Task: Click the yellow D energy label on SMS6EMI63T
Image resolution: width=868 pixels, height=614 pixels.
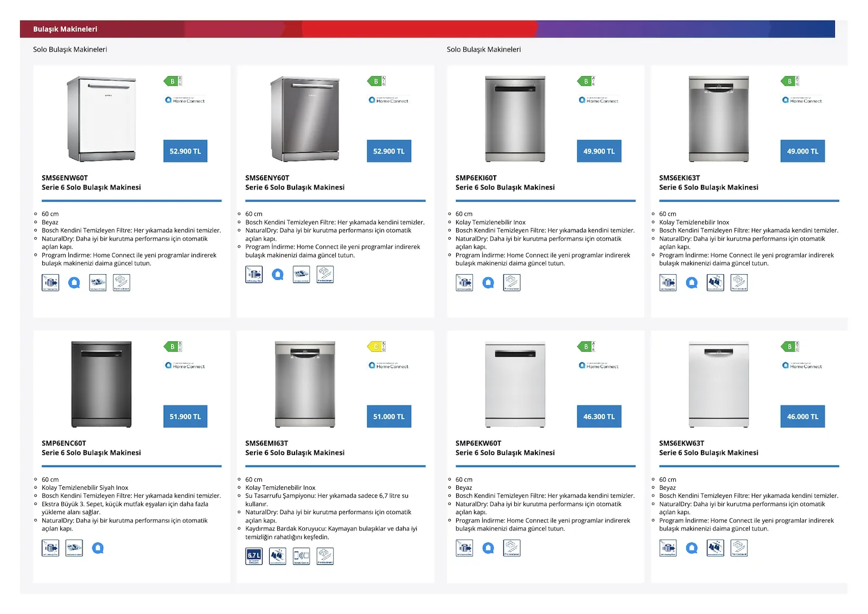Action: tap(376, 346)
